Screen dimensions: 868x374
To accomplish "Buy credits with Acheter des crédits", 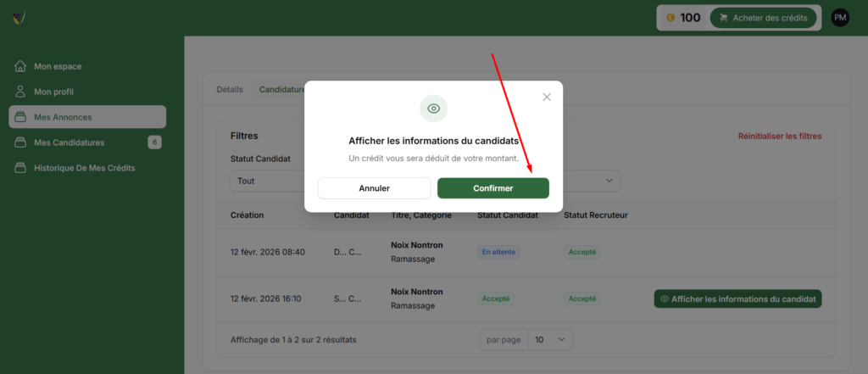I will pyautogui.click(x=763, y=17).
